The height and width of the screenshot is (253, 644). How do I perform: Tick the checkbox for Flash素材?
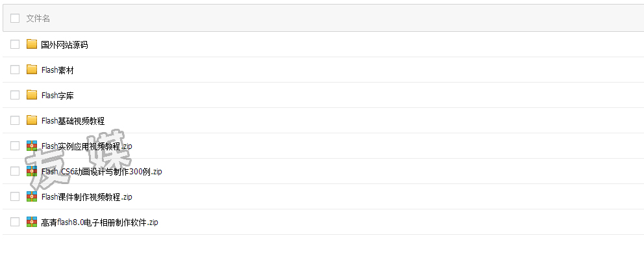[15, 70]
